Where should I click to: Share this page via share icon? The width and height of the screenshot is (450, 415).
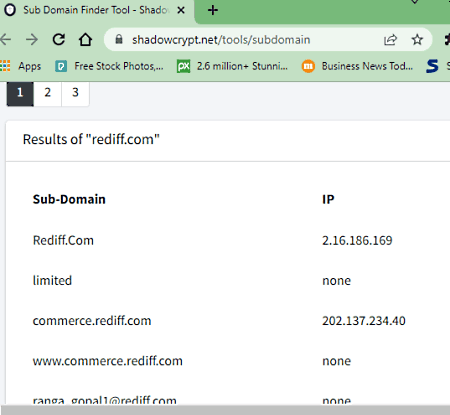pyautogui.click(x=390, y=40)
